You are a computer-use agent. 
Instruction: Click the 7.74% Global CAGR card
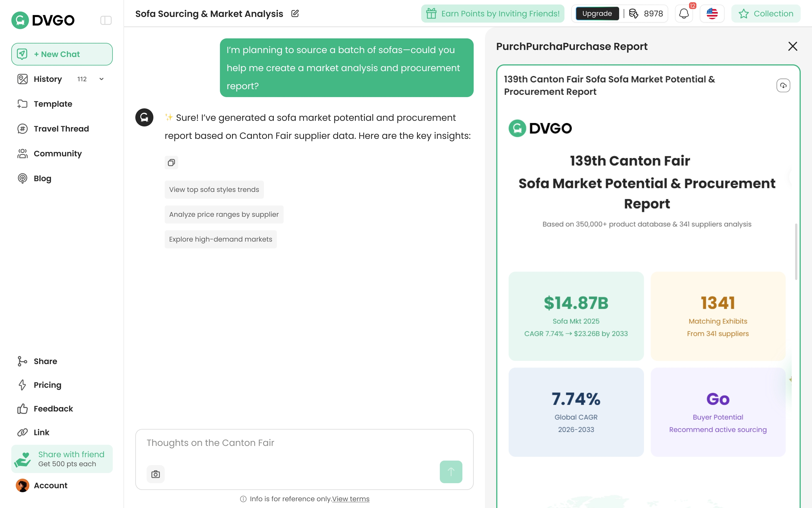click(x=576, y=412)
